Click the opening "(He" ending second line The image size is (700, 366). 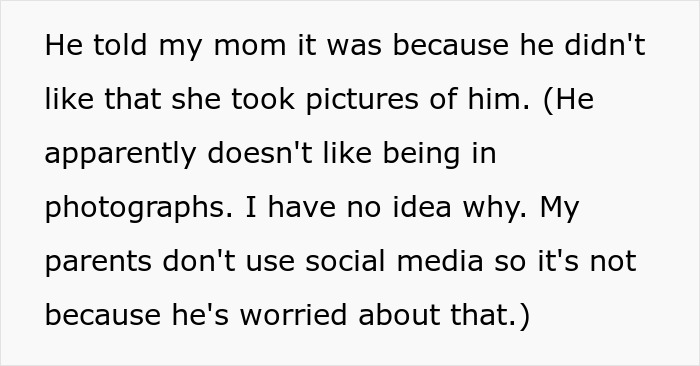coord(569,99)
